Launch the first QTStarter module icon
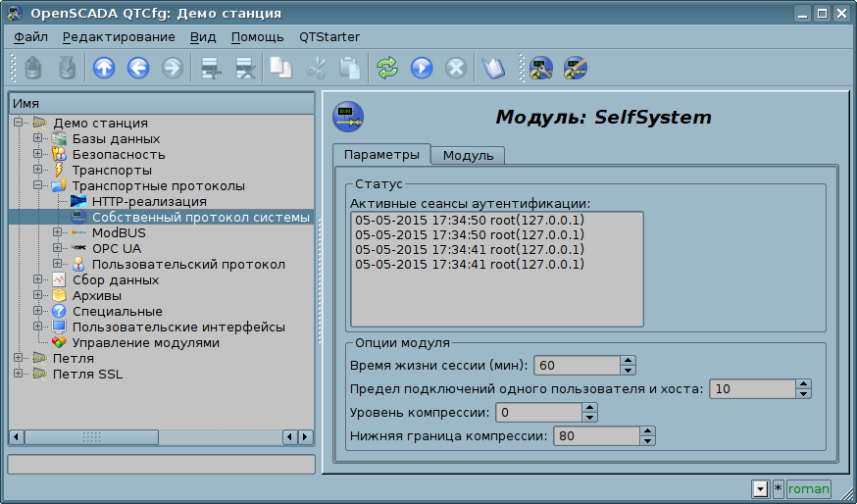857x504 pixels. click(x=541, y=69)
